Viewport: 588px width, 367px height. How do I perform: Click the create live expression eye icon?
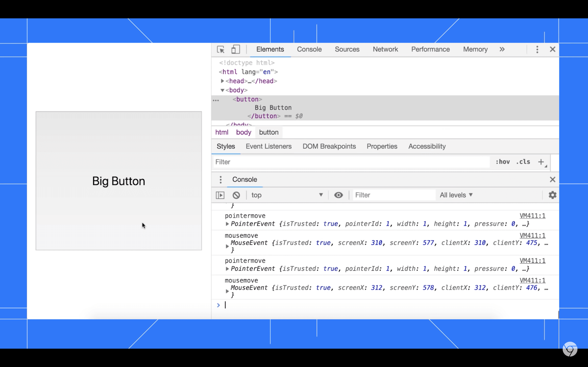[338, 195]
